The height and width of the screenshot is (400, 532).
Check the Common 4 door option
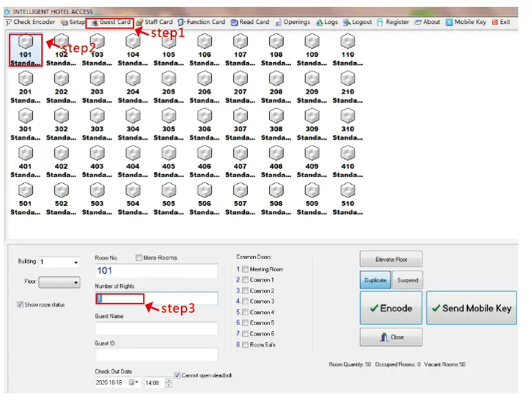coord(246,312)
